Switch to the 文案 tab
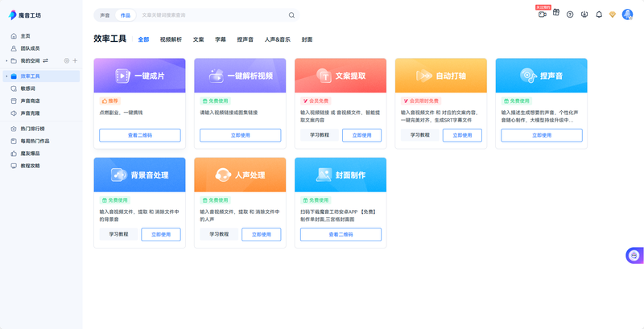 [198, 39]
